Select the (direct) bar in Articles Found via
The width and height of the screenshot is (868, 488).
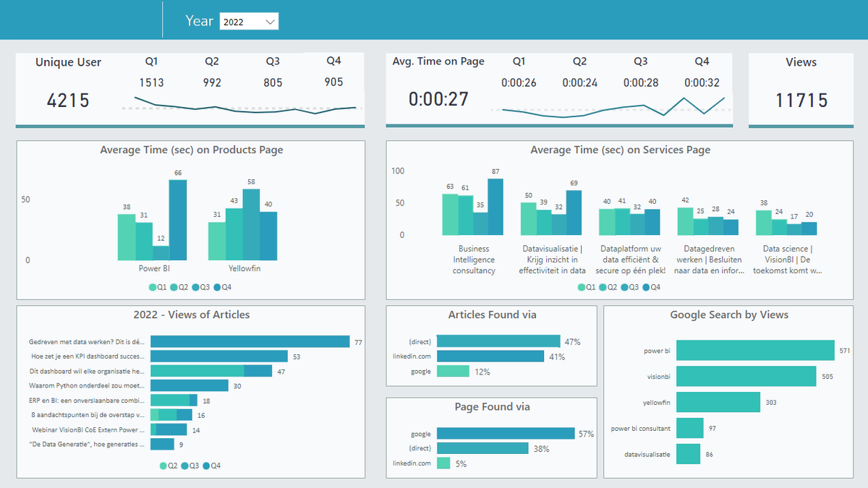(498, 341)
